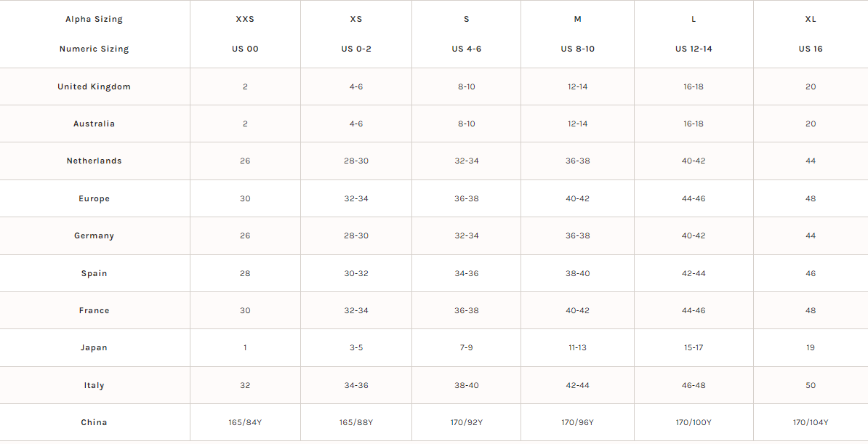868x444 pixels.
Task: Click China size 170/104Y cell
Action: point(811,422)
